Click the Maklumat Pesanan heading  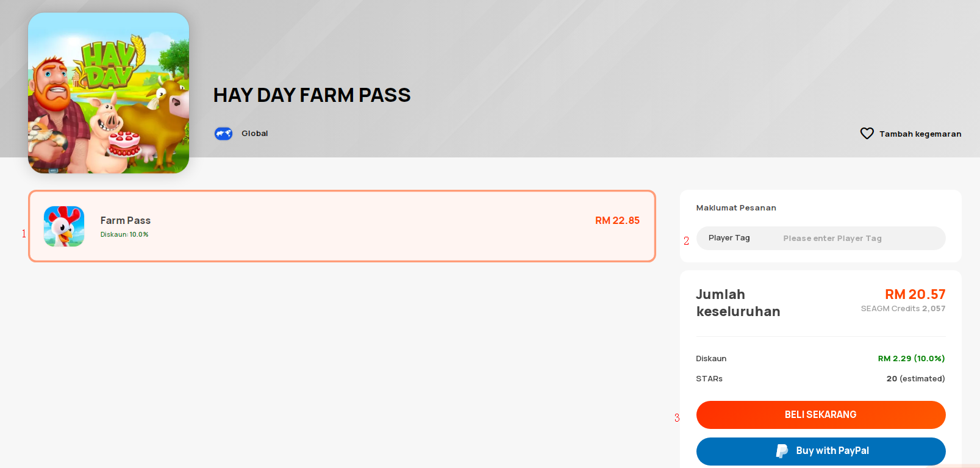pos(736,208)
